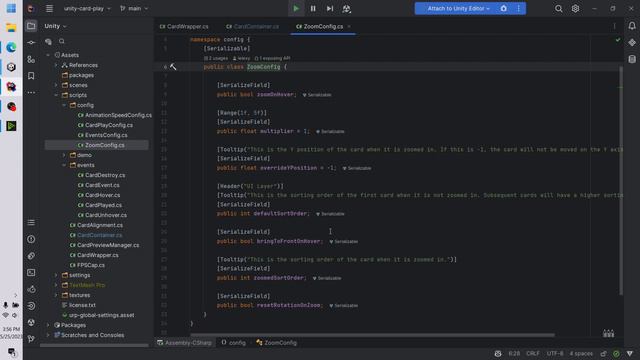Select urp-global-settings.asset file
This screenshot has width=640, height=360.
pos(98,315)
